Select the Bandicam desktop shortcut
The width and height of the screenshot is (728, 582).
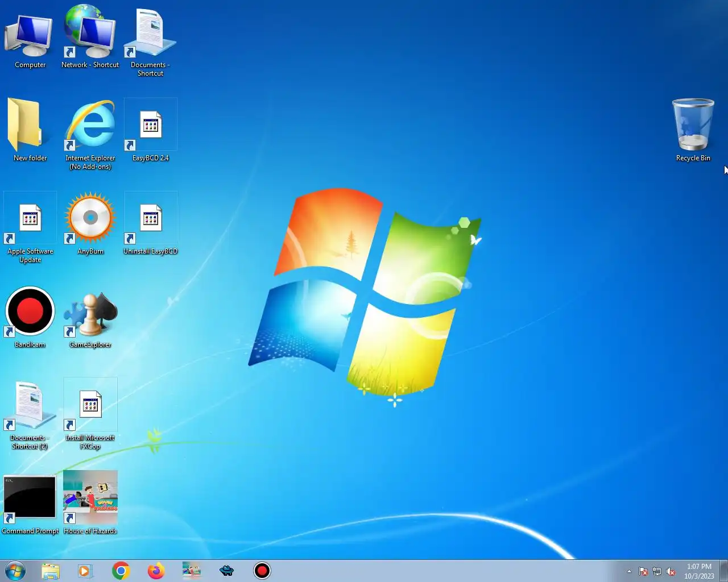[x=30, y=317]
